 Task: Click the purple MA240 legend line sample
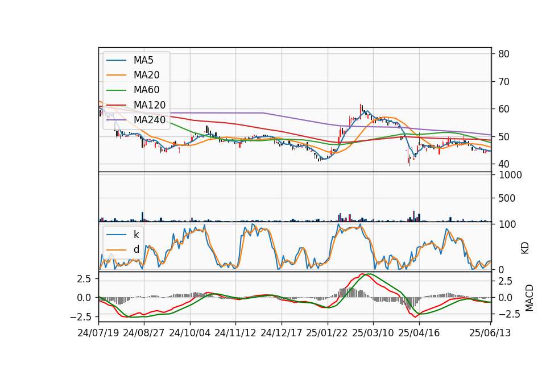116,120
